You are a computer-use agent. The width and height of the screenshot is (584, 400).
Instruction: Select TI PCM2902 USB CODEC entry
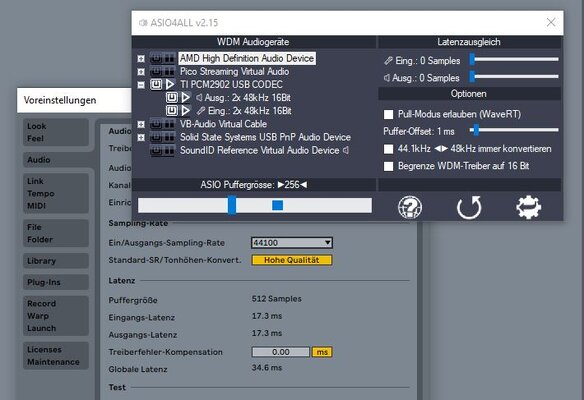click(x=231, y=85)
